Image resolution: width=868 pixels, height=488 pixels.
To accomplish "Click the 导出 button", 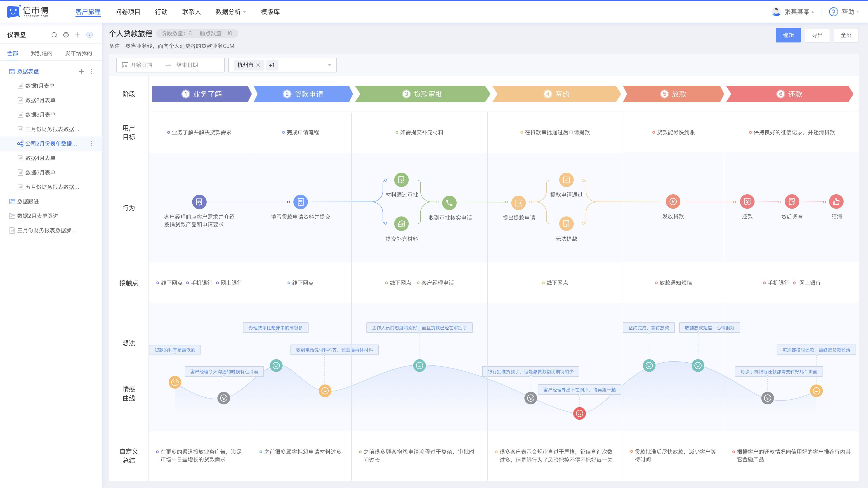I will [817, 35].
